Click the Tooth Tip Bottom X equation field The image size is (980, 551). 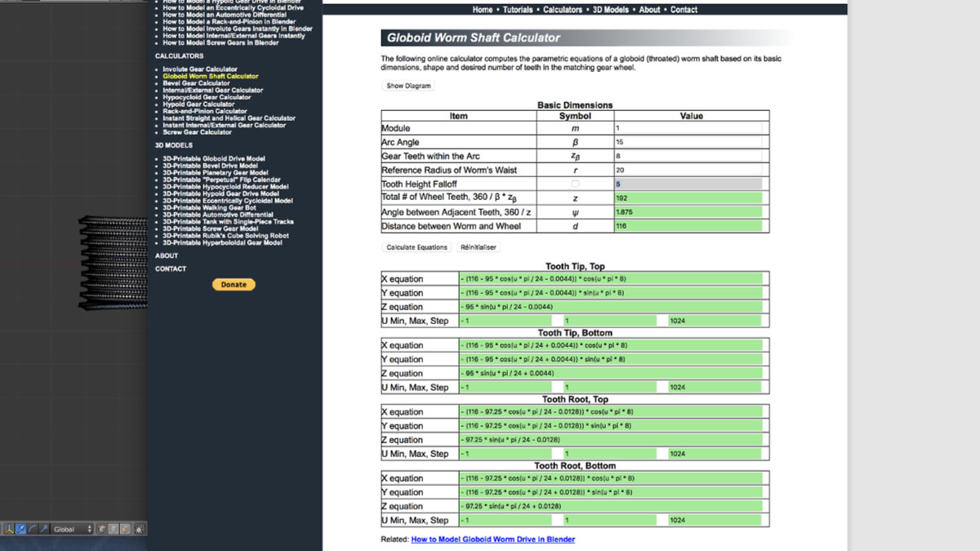click(x=610, y=344)
